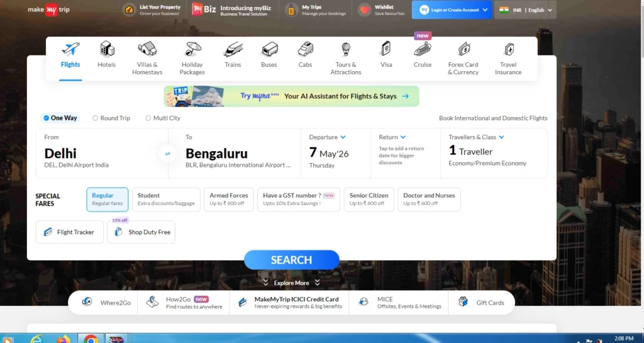Expand the Departure date chevron
Screen dimensions: 644x343
tap(343, 137)
